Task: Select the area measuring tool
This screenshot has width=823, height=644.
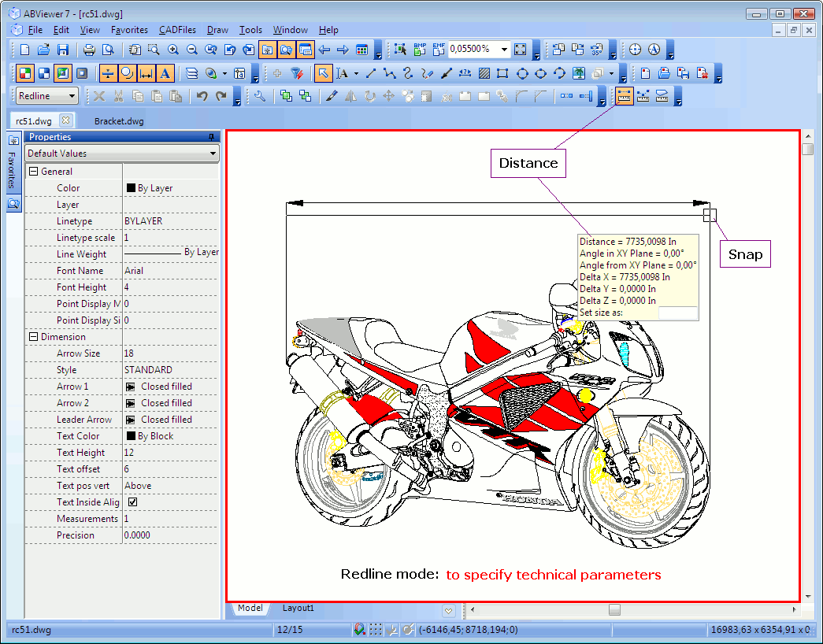Action: [662, 96]
